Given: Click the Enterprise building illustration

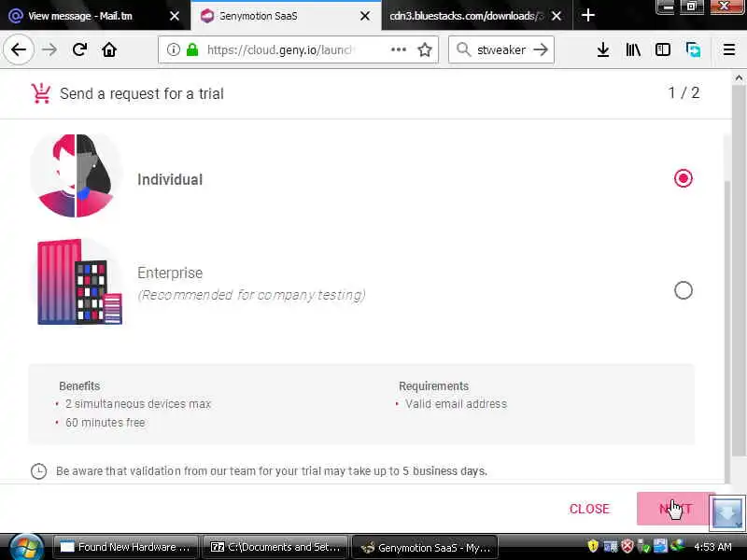Looking at the screenshot, I should (x=79, y=282).
